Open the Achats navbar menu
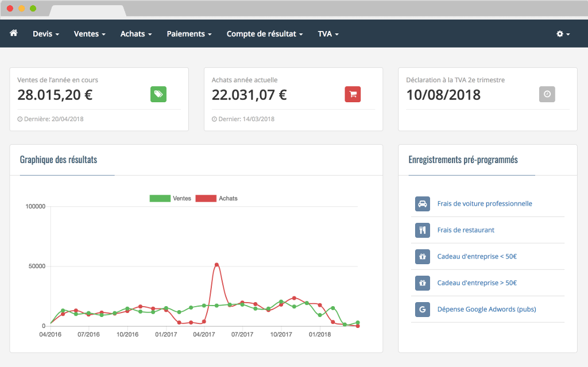Image resolution: width=588 pixels, height=367 pixels. 136,34
